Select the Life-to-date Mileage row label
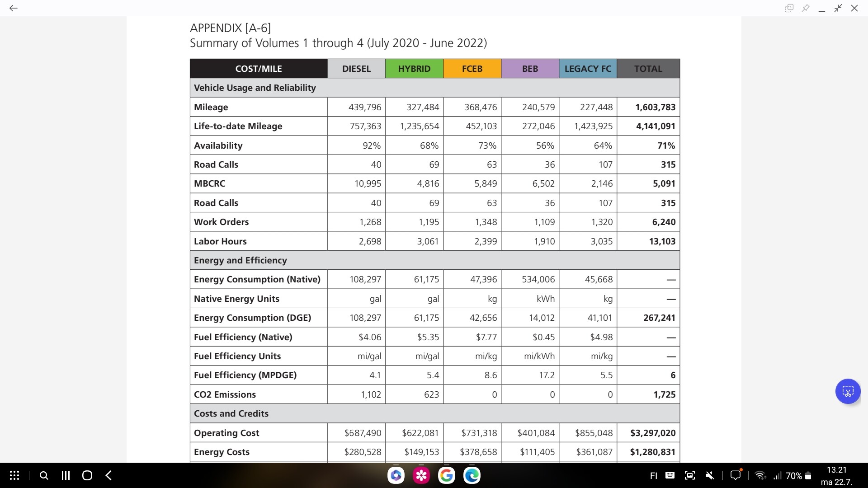Screen dimensions: 868x488 click(238, 126)
